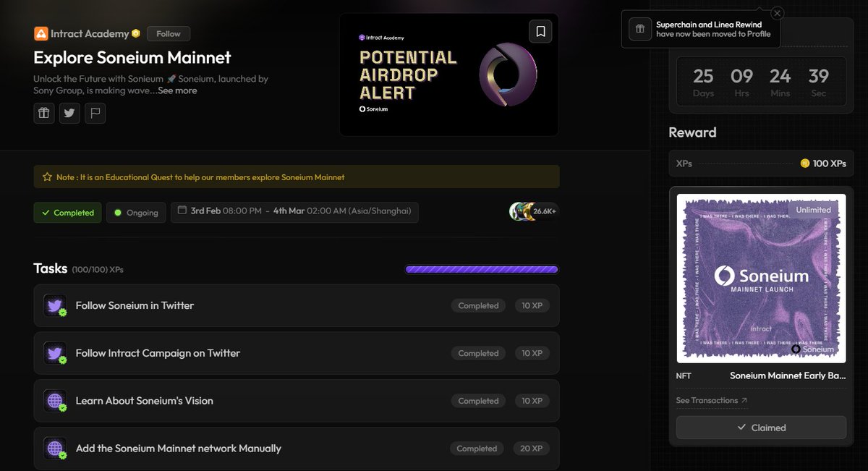Click the Tasks (100/100) XPs heading
Screen dimensions: 868x471
[78, 268]
